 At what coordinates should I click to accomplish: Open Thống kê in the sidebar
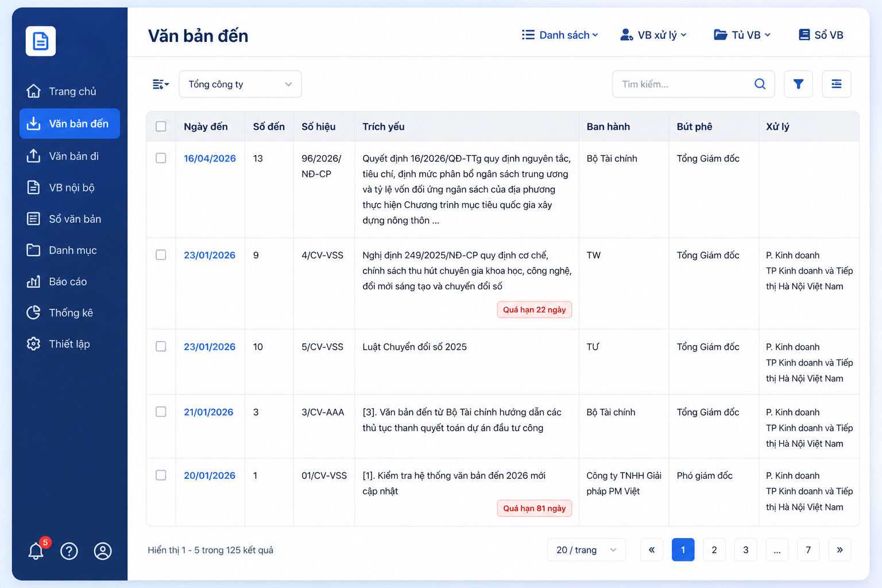(x=69, y=312)
